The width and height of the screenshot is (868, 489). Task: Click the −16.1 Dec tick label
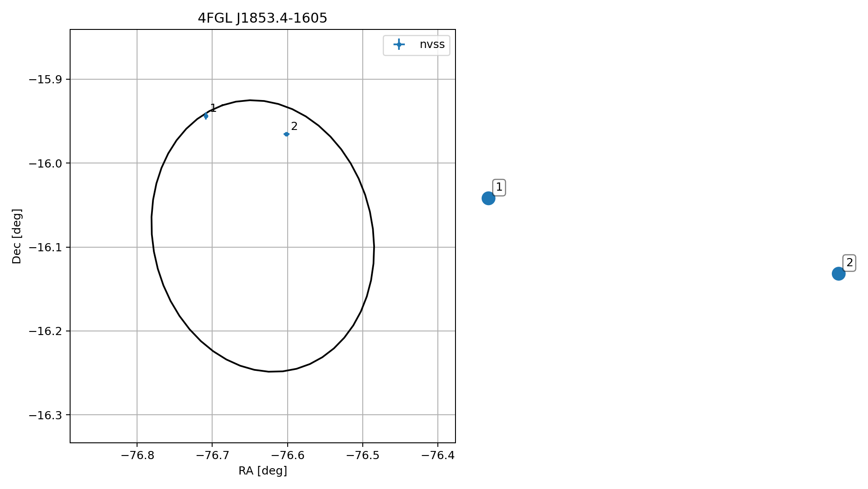[x=46, y=247]
